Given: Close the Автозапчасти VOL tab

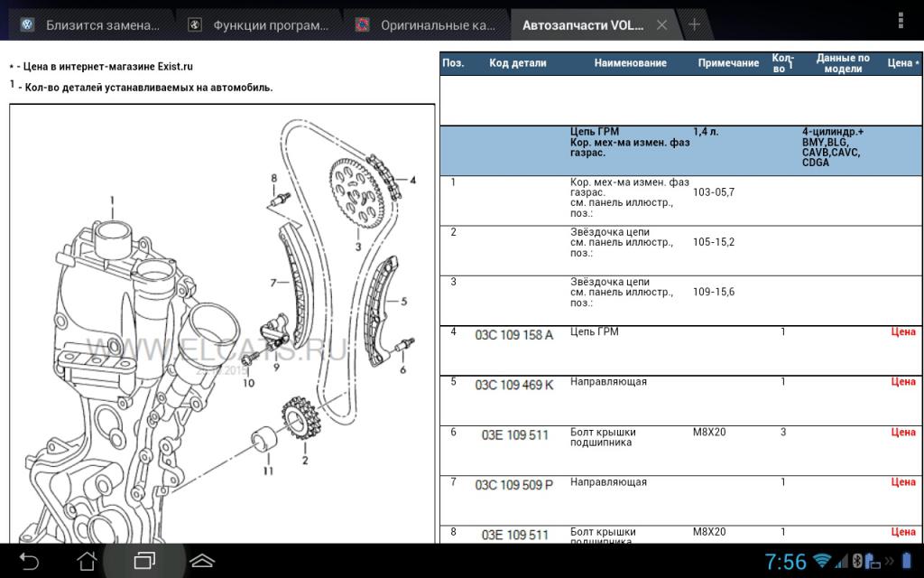Looking at the screenshot, I should point(661,24).
